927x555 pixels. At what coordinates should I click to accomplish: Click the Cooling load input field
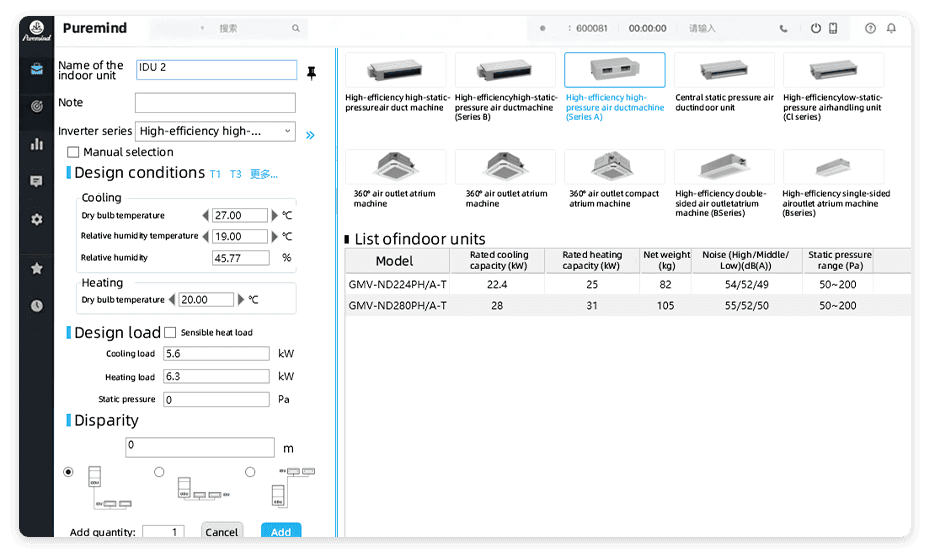click(216, 353)
